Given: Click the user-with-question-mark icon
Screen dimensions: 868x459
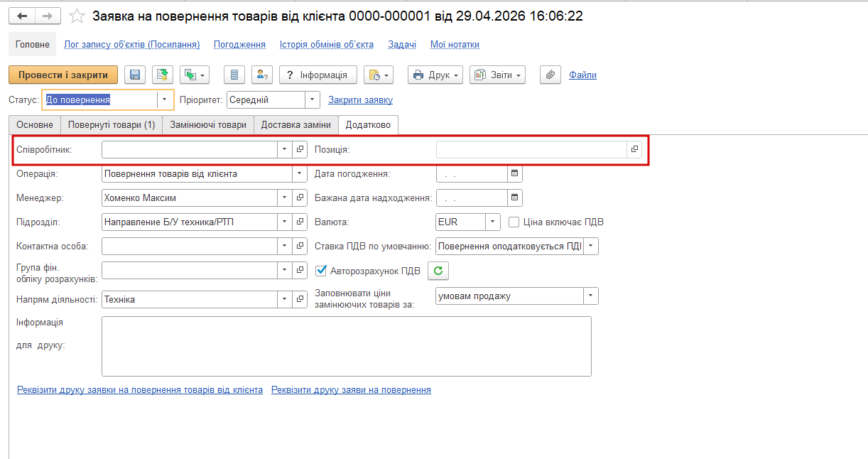Looking at the screenshot, I should pyautogui.click(x=262, y=75).
